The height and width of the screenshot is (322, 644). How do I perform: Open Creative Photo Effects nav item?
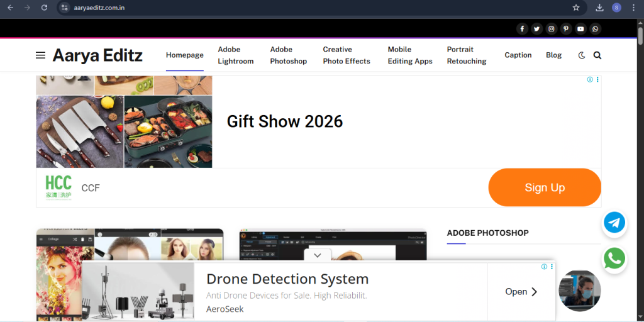coord(347,55)
